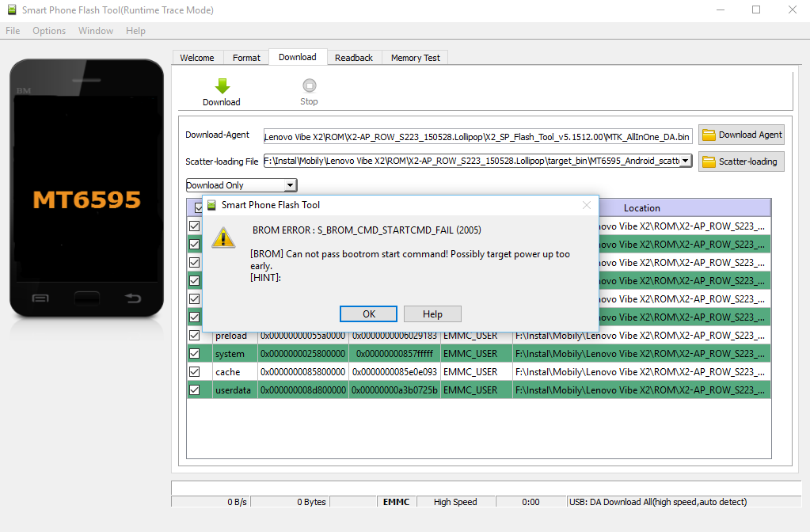810x532 pixels.
Task: Select the preload partition name cell
Action: click(236, 336)
